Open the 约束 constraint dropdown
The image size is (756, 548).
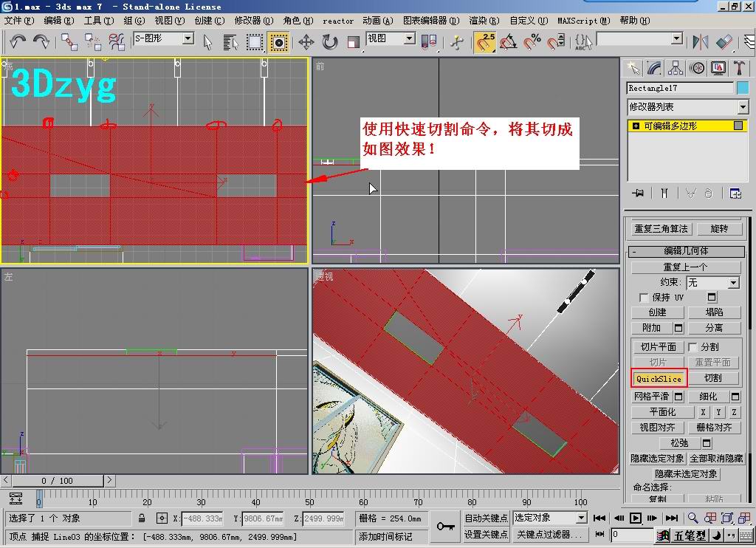(733, 283)
